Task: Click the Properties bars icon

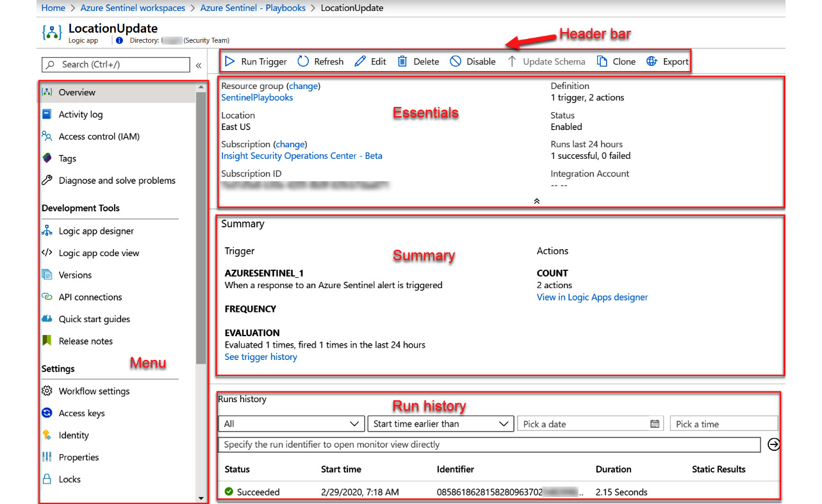Action: click(x=47, y=457)
